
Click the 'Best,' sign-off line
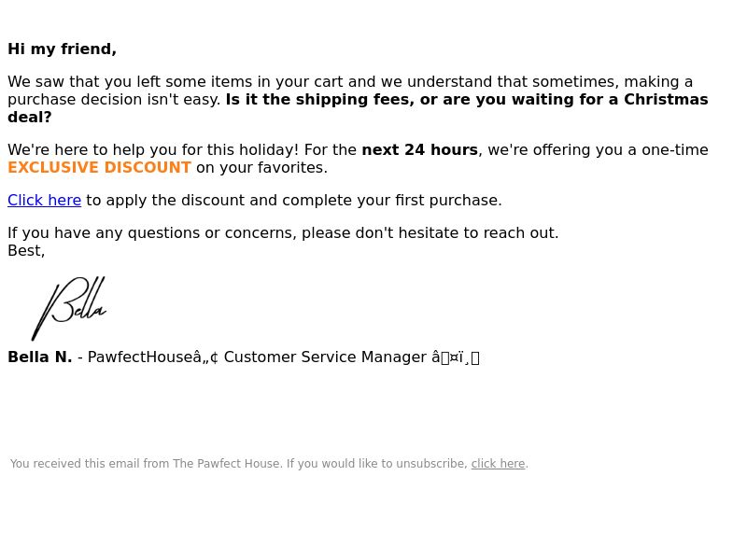[26, 251]
